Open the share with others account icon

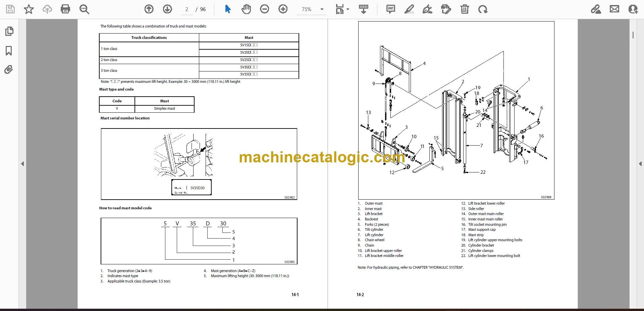[633, 9]
